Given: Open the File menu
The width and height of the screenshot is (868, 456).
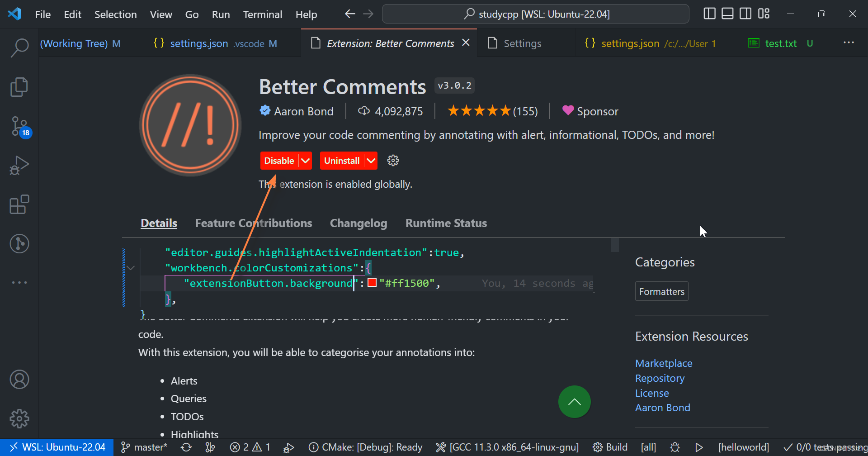Looking at the screenshot, I should click(x=43, y=14).
